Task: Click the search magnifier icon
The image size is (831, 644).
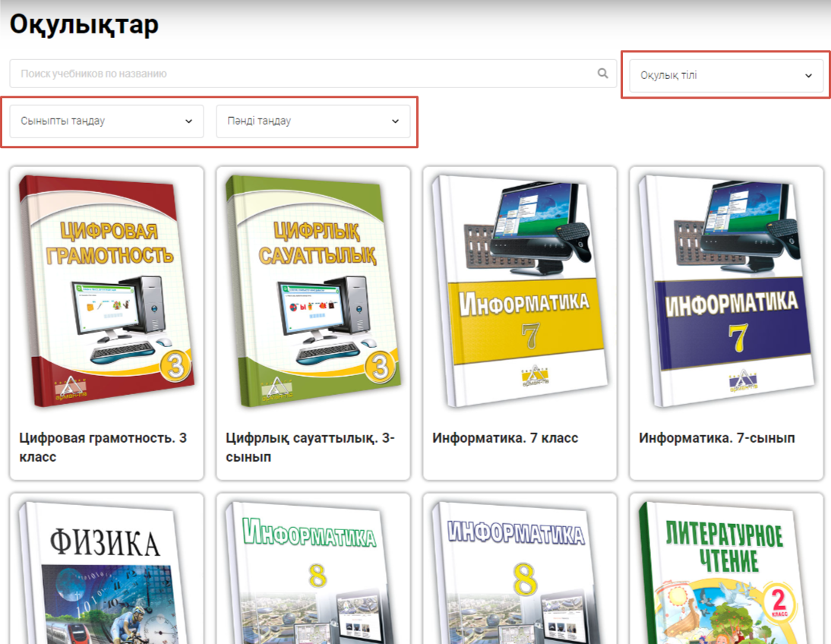Action: tap(602, 73)
